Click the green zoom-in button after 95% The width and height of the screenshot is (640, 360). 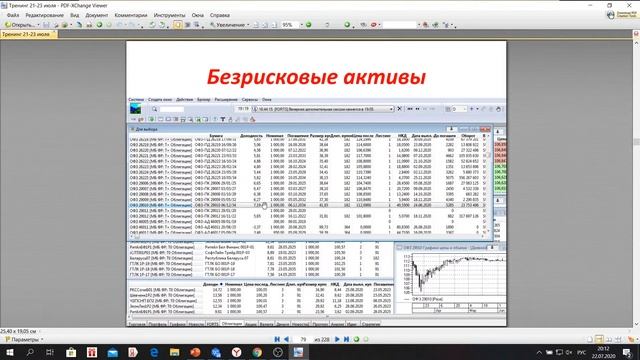point(309,25)
